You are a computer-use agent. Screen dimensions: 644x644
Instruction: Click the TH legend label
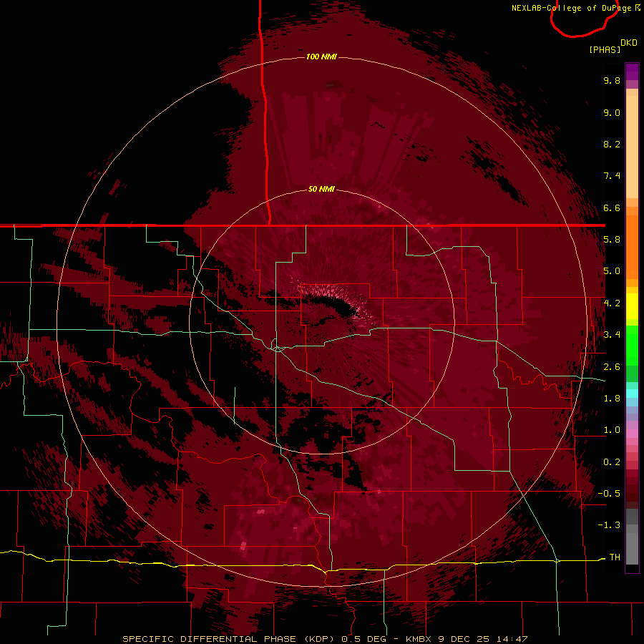pyautogui.click(x=615, y=557)
